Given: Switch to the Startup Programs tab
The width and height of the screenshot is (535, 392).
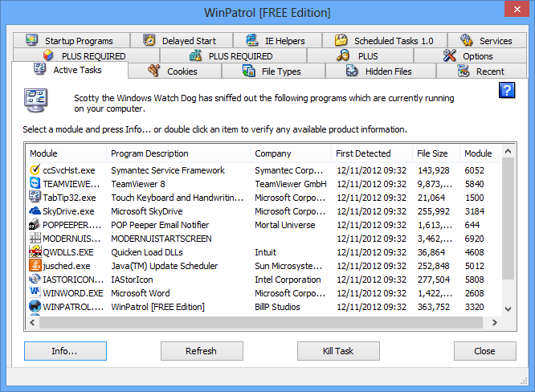Looking at the screenshot, I should point(71,41).
